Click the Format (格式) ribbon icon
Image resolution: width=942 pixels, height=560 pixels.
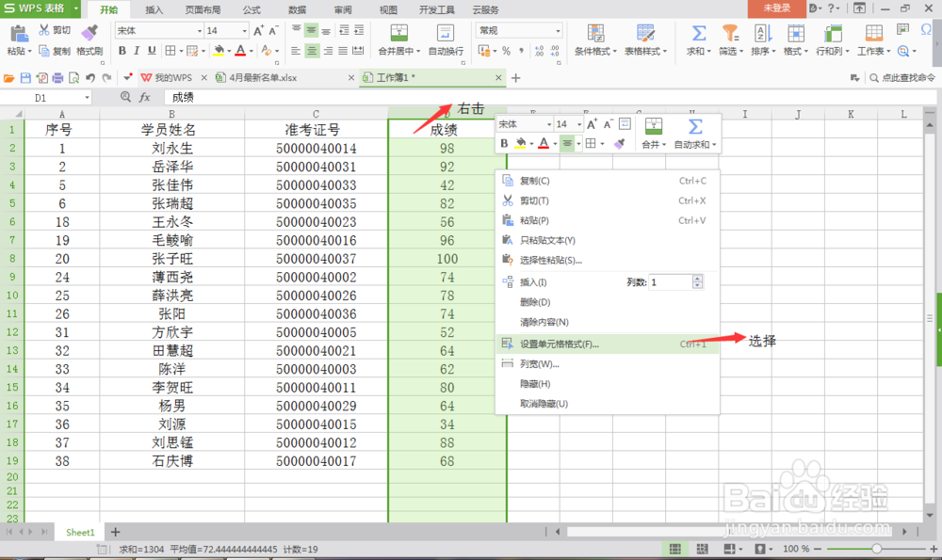click(796, 33)
